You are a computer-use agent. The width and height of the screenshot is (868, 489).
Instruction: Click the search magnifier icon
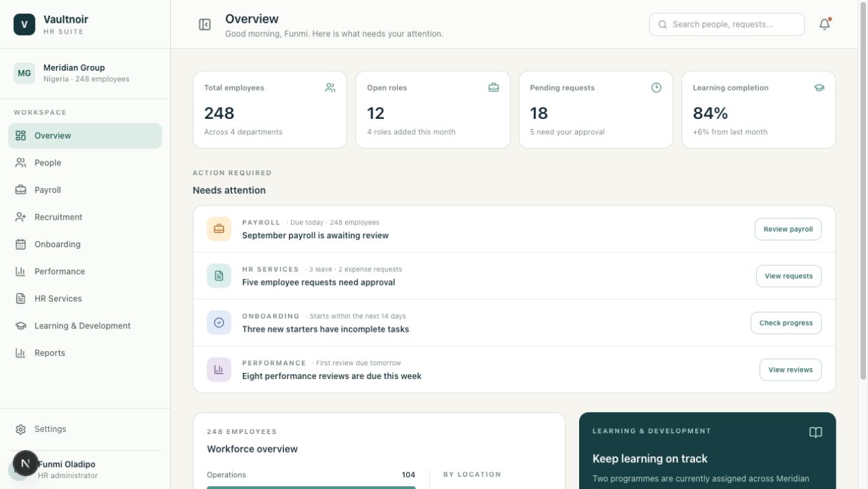pyautogui.click(x=663, y=25)
